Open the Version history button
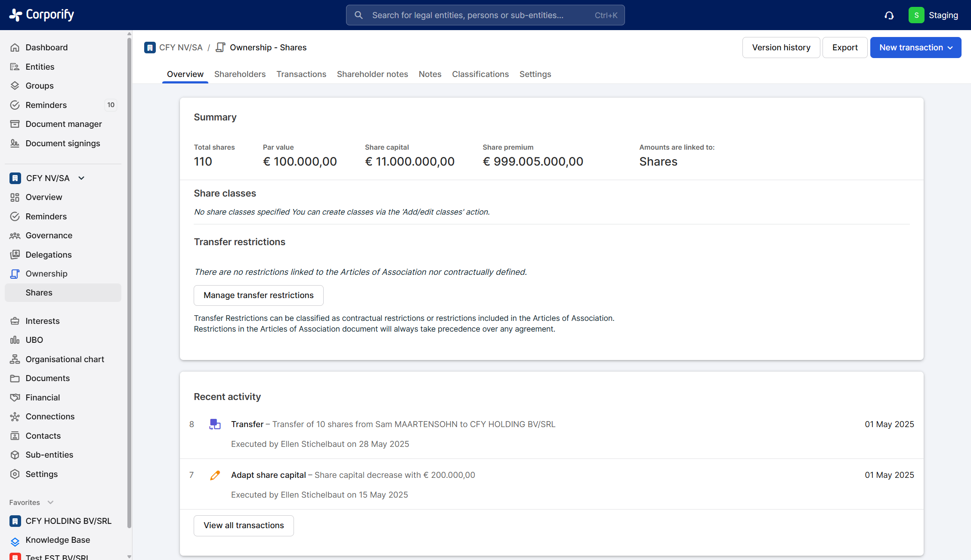The image size is (971, 560). [781, 48]
